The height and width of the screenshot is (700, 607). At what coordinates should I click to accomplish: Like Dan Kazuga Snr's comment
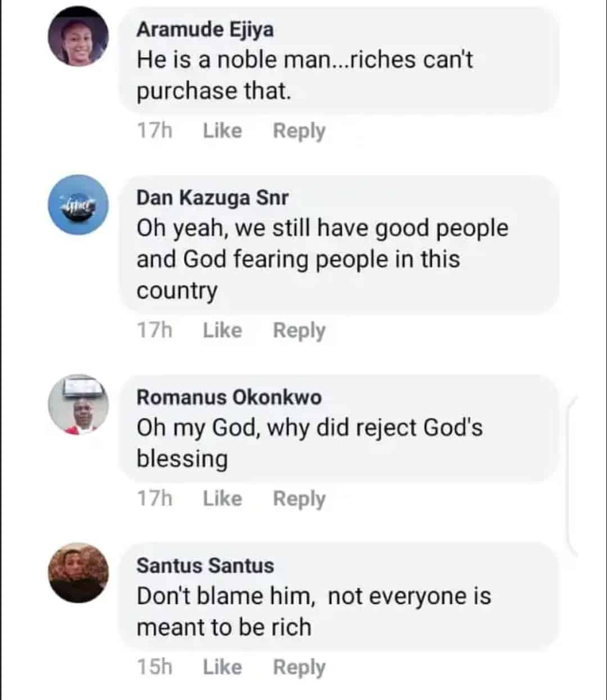point(222,330)
